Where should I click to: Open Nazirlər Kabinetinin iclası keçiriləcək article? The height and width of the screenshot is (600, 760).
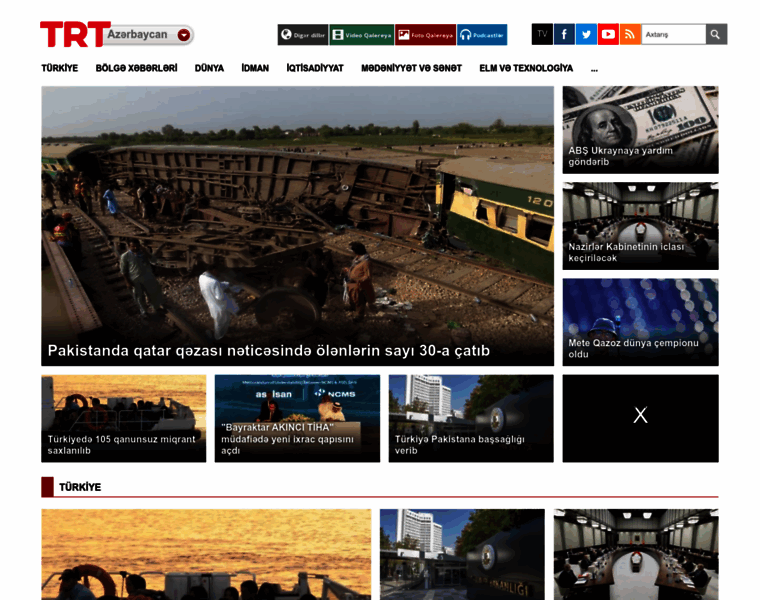(x=640, y=226)
